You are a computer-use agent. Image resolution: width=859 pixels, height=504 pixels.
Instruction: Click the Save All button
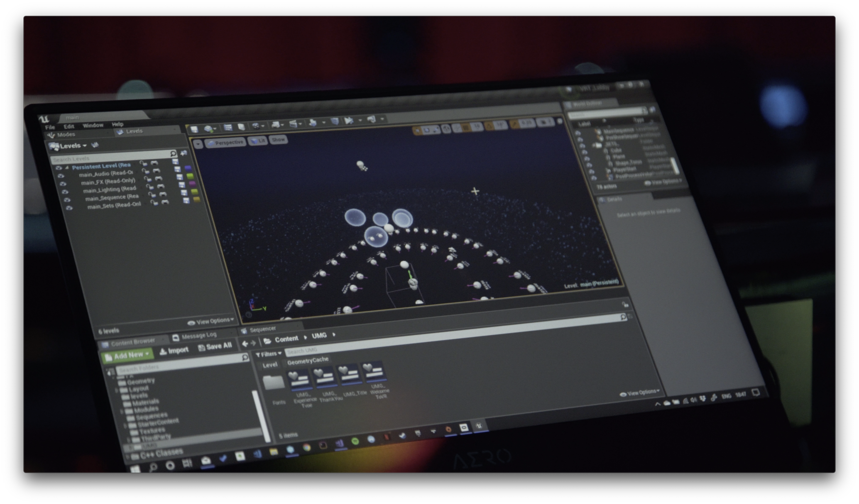tap(215, 347)
